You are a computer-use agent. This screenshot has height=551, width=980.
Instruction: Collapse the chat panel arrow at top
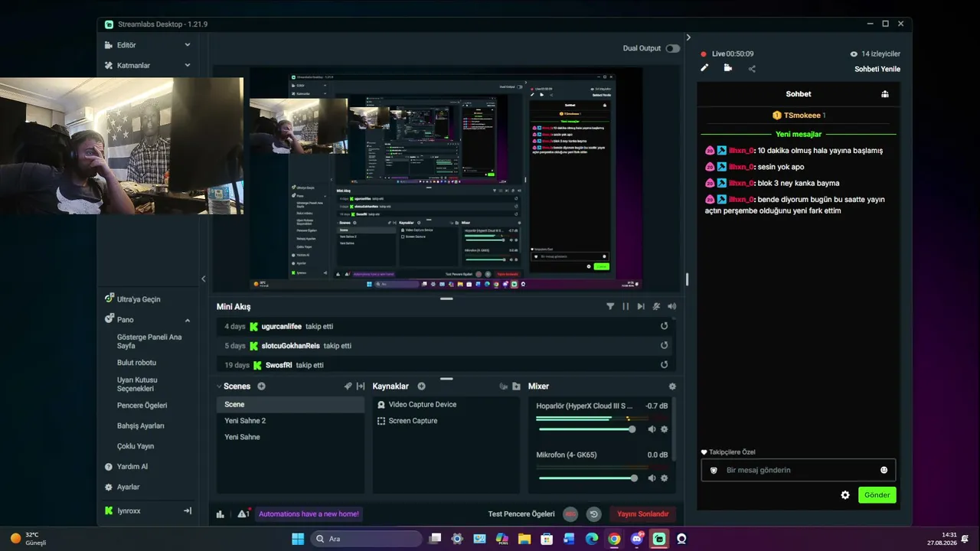pyautogui.click(x=688, y=37)
